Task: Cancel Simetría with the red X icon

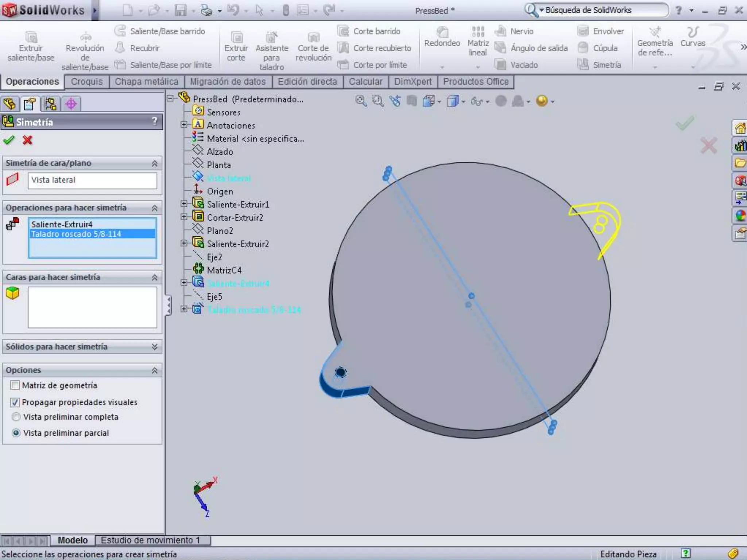Action: pos(27,140)
